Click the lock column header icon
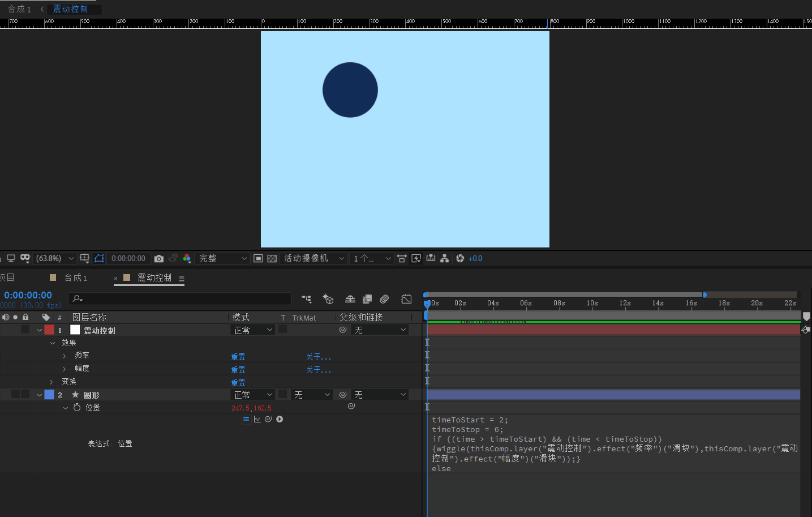This screenshot has width=812, height=517. pos(25,317)
